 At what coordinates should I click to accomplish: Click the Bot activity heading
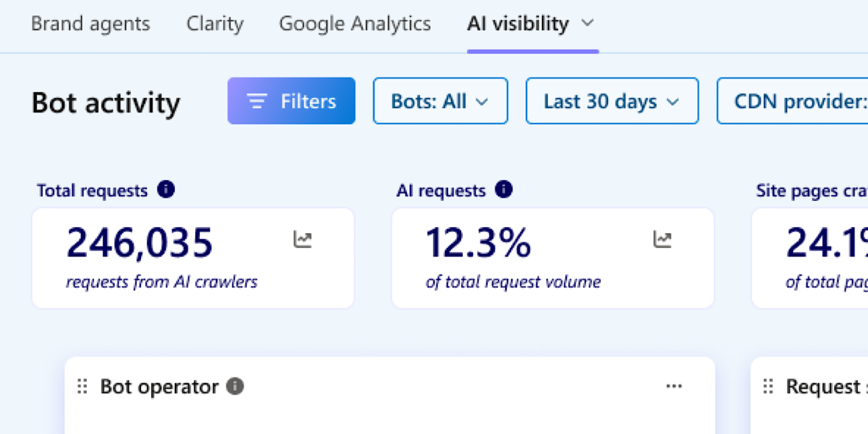(x=105, y=102)
